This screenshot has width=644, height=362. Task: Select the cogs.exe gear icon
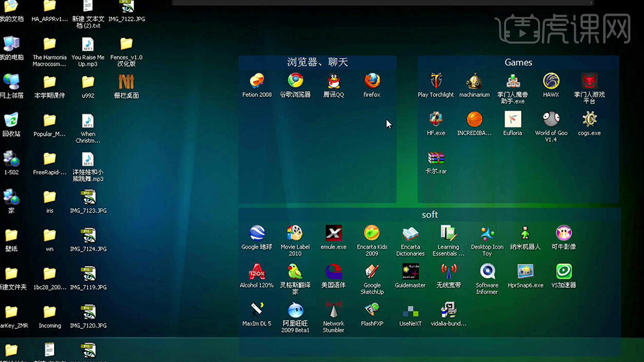(589, 120)
